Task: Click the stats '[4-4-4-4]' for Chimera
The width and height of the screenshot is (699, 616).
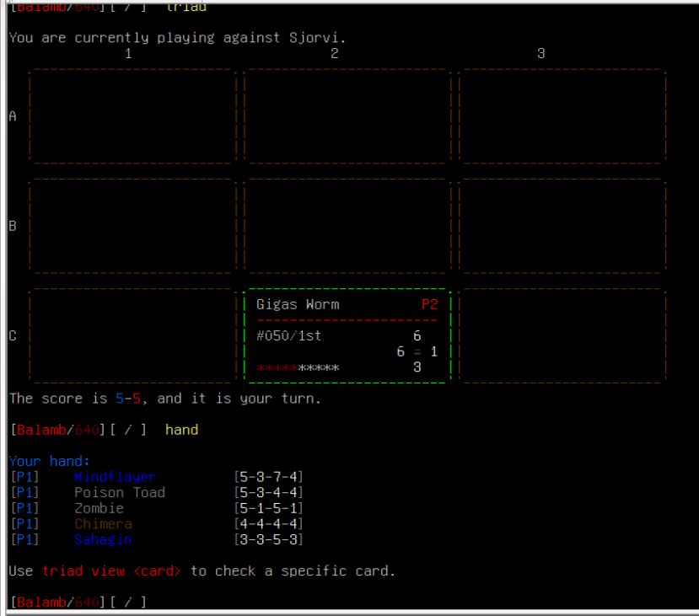Action: (x=269, y=524)
